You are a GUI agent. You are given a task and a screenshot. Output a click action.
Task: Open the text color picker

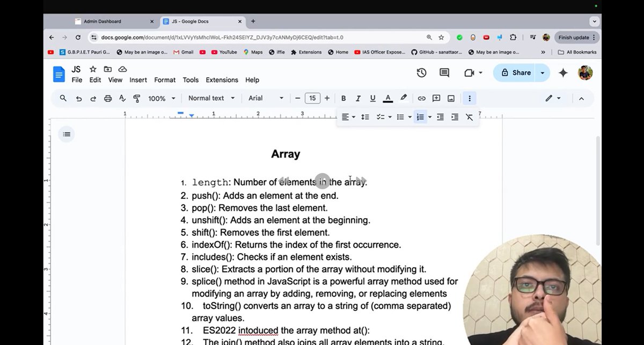[387, 98]
